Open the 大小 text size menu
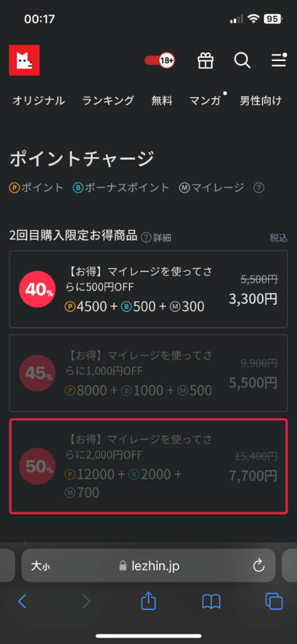 (x=41, y=567)
